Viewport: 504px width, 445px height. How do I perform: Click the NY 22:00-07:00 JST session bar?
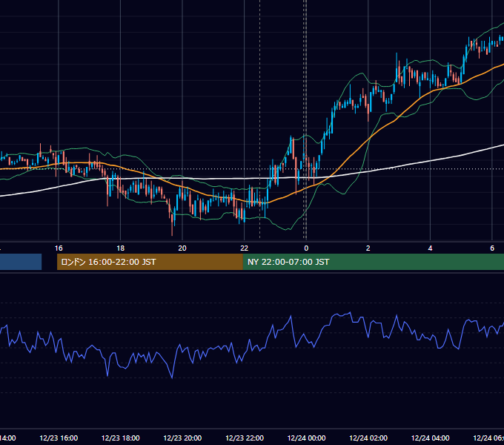pos(373,262)
